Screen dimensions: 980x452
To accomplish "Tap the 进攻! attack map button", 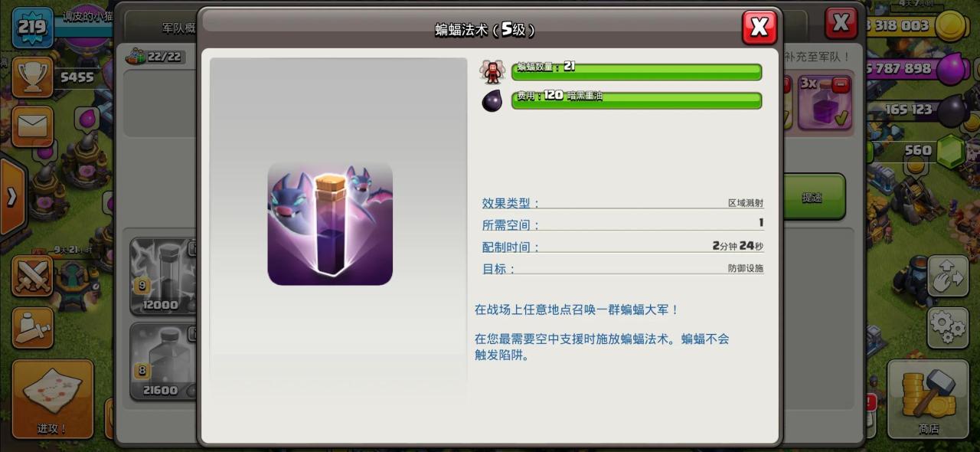I will [x=53, y=398].
